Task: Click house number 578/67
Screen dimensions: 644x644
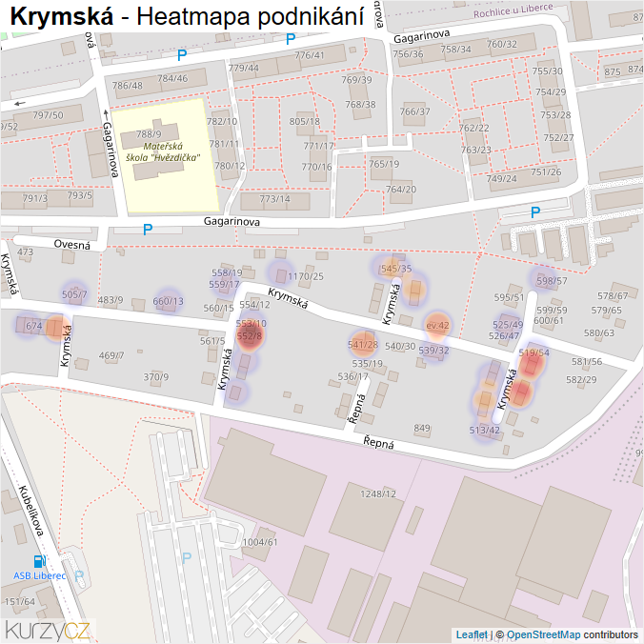Action: pos(613,295)
